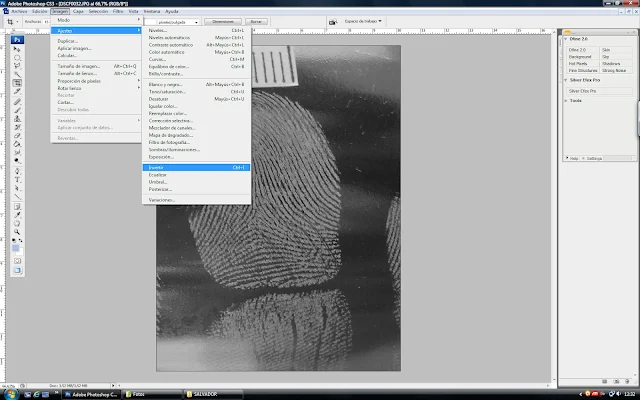Select the Clone Stamp tool
Image resolution: width=640 pixels, height=400 pixels.
click(18, 118)
